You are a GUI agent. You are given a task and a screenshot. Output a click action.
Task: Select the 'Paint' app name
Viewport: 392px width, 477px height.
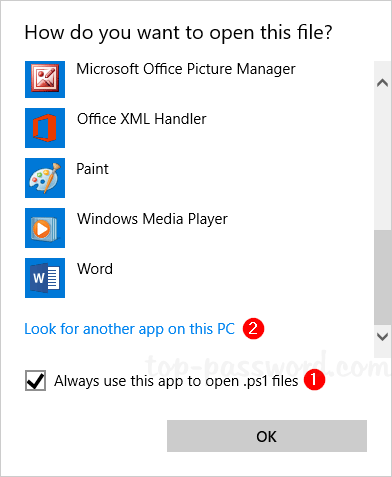[92, 169]
